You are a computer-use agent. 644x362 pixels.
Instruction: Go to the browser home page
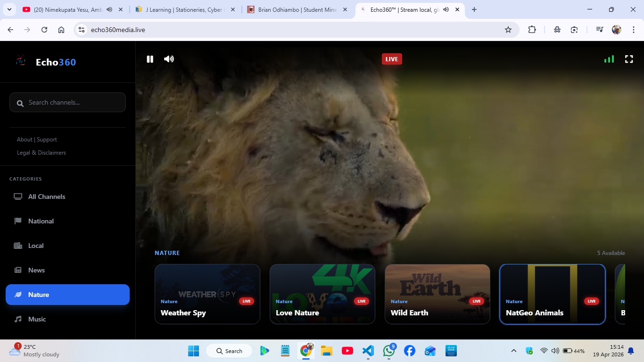[61, 30]
